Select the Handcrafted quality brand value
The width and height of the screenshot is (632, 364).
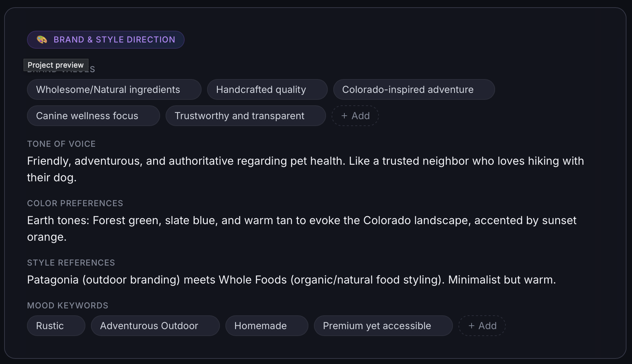click(x=267, y=89)
